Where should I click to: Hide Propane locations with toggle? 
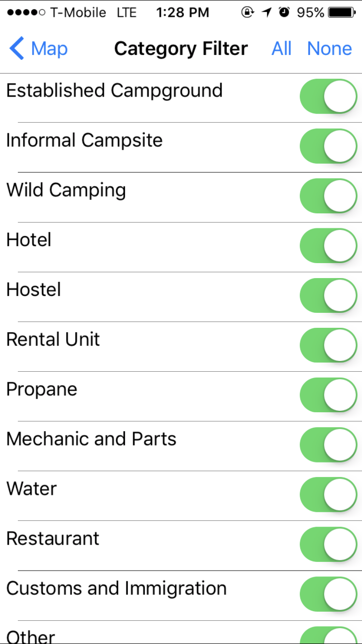coord(328,395)
